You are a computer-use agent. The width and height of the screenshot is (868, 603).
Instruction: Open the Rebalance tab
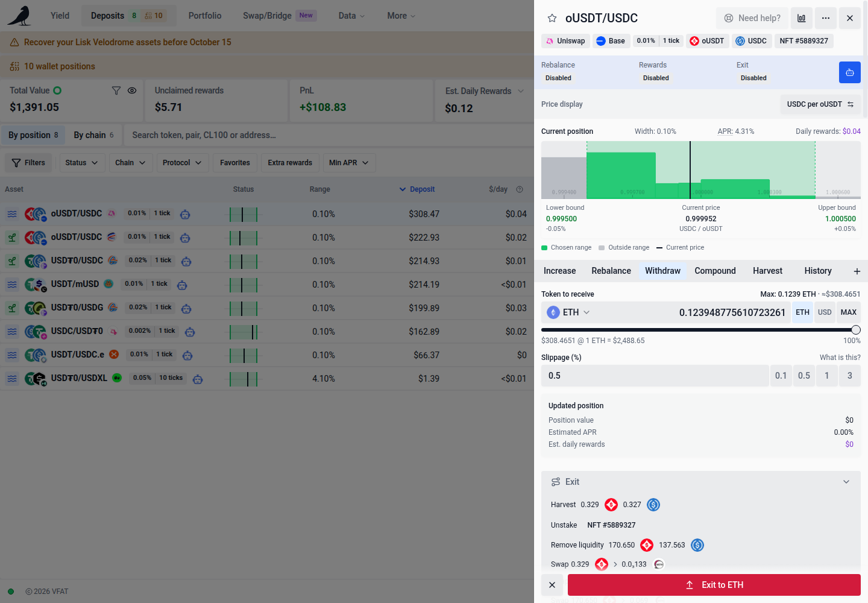(x=611, y=271)
